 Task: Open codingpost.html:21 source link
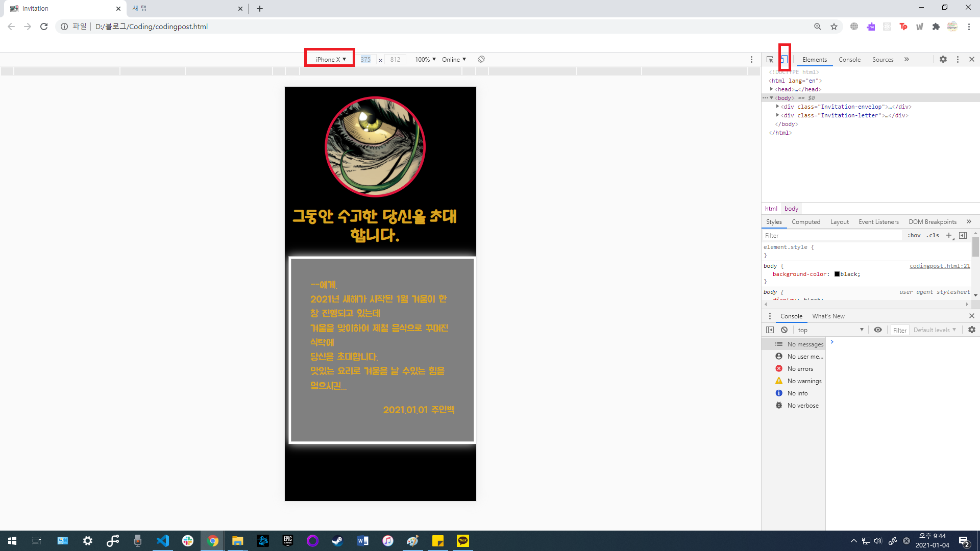(x=940, y=266)
